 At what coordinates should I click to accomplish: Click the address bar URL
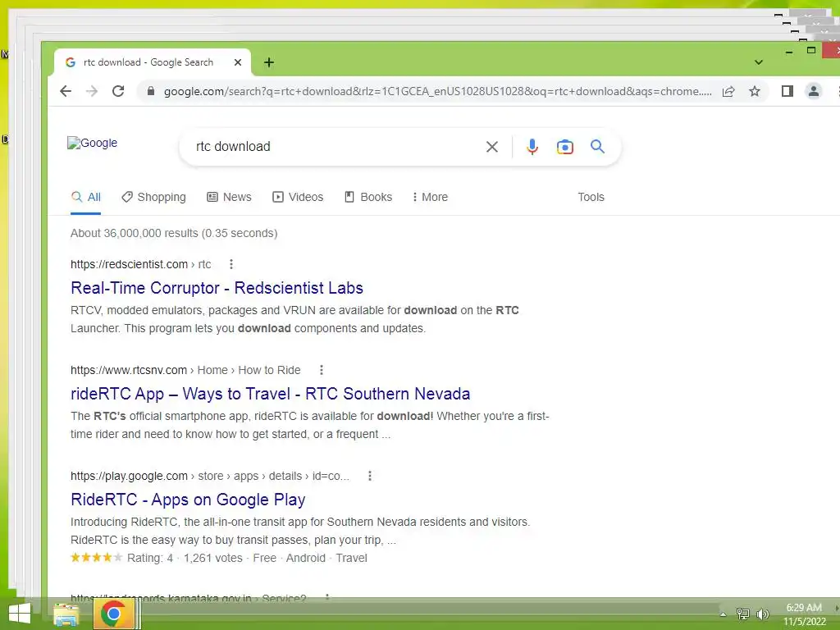point(438,92)
